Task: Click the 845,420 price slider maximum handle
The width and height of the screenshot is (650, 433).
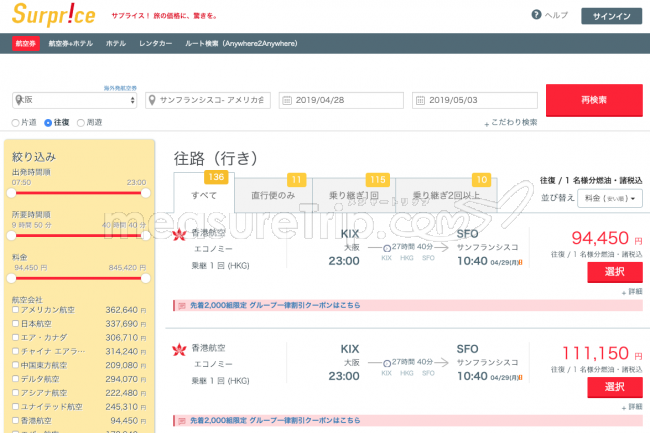Action: 146,278
